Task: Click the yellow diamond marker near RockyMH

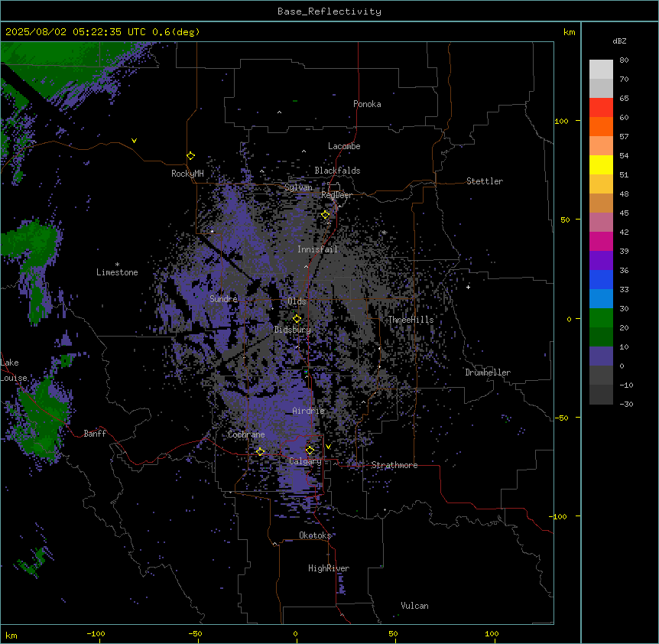Action: (x=191, y=156)
